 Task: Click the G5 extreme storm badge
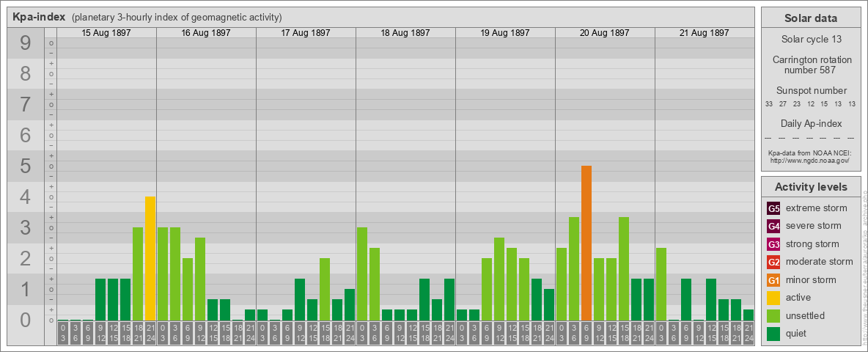773,208
